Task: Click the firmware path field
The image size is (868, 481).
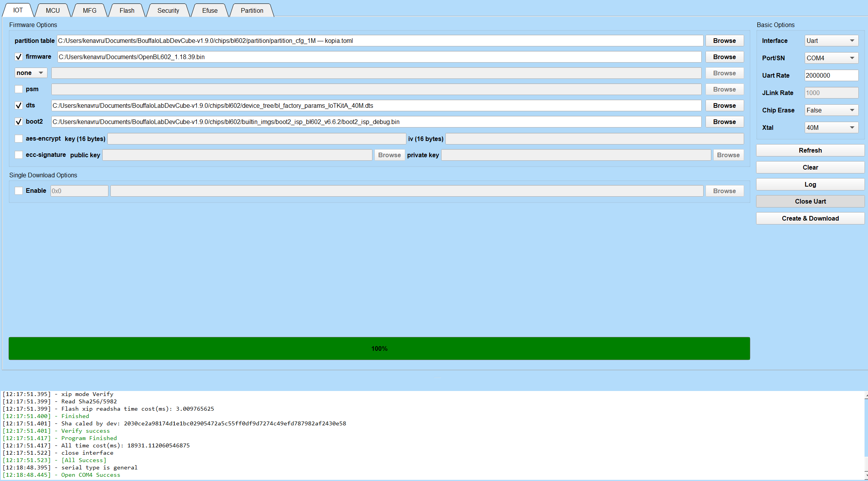Action: pos(379,57)
